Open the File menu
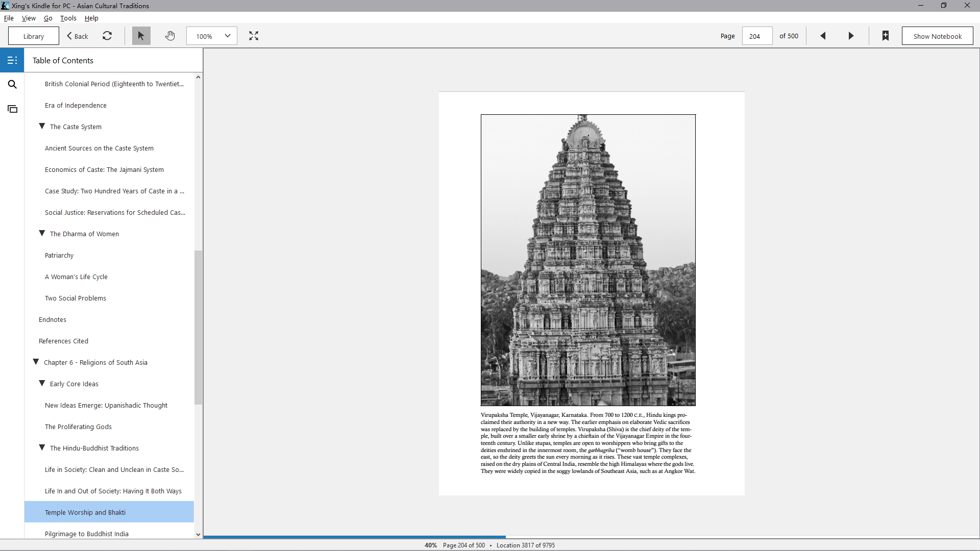 click(9, 18)
